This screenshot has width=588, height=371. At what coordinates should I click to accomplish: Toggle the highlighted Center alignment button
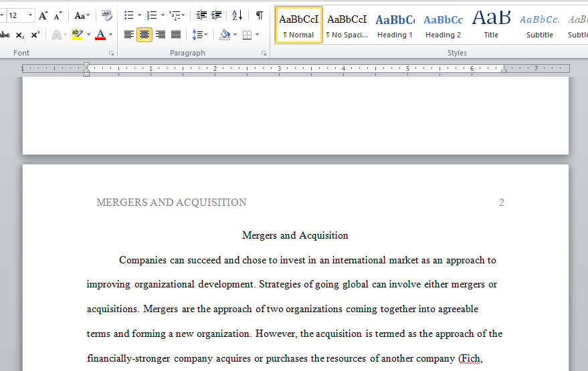(x=144, y=35)
